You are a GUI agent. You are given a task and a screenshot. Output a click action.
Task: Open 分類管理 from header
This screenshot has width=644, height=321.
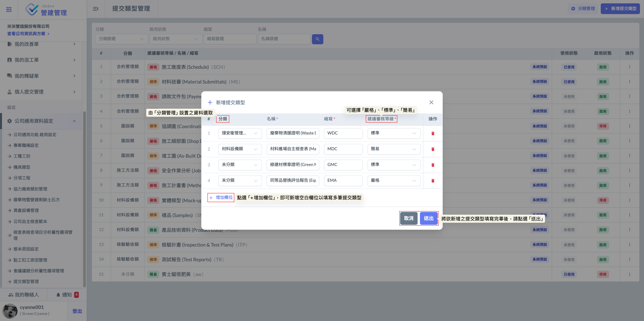point(583,9)
